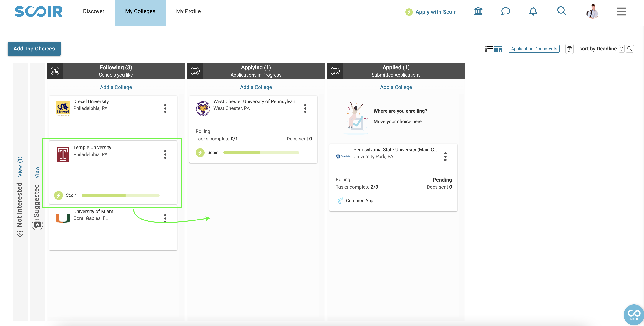Expand the Suggested View link

[x=37, y=172]
